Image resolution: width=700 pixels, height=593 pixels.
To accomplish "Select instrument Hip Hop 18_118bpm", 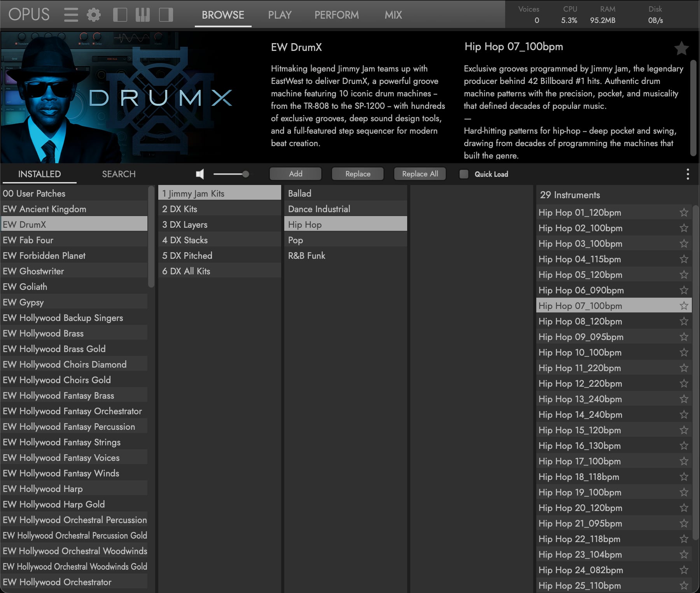I will 614,477.
